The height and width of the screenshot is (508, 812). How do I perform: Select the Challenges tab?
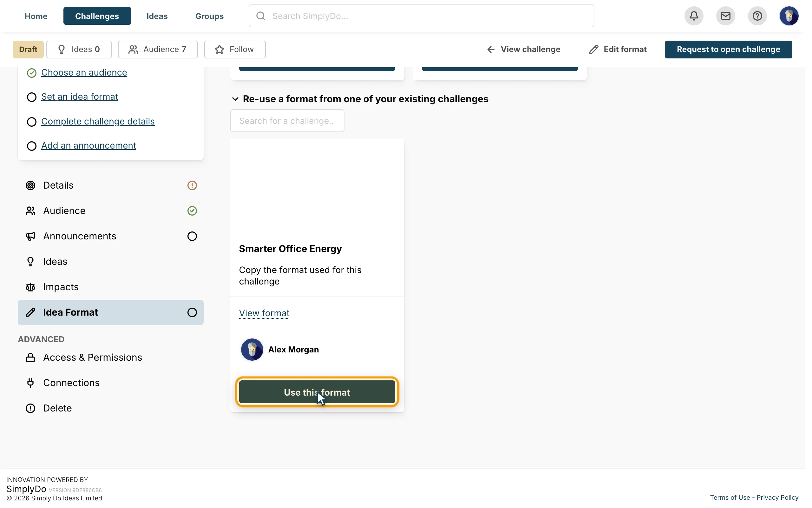97,16
